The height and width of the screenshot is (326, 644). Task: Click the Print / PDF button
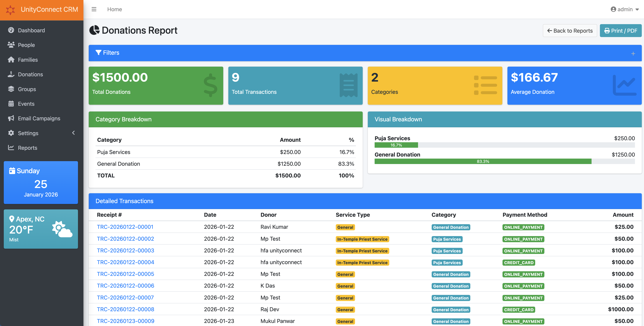point(621,30)
